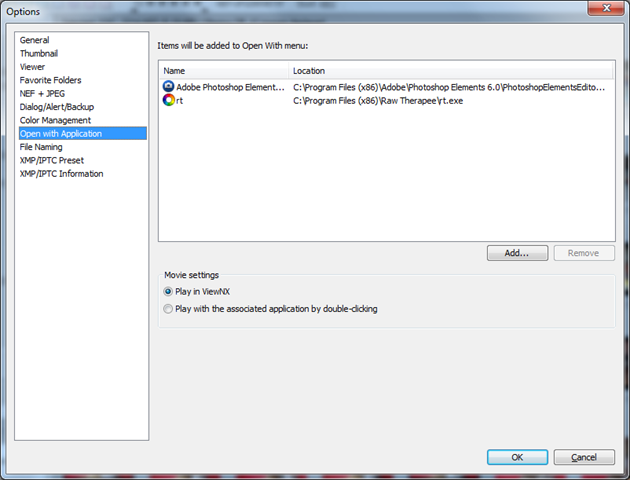The width and height of the screenshot is (630, 480).
Task: Select NEF + JPEG category
Action: pyautogui.click(x=42, y=93)
